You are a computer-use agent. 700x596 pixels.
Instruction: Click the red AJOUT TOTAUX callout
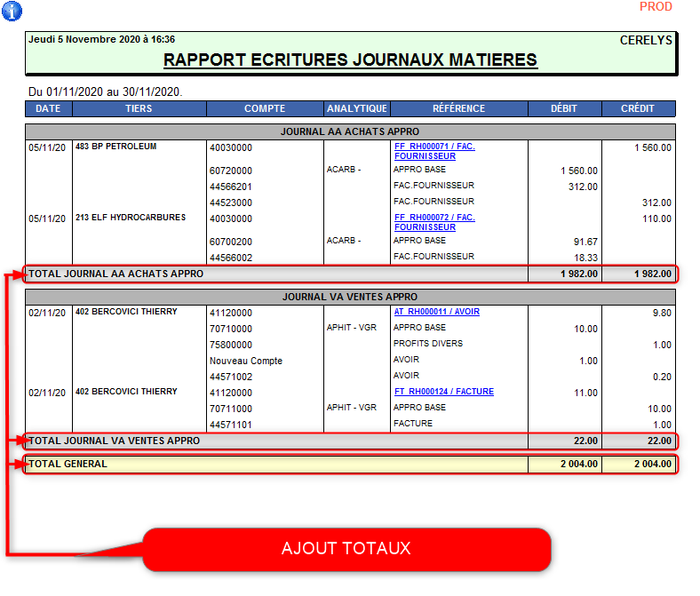click(x=346, y=549)
